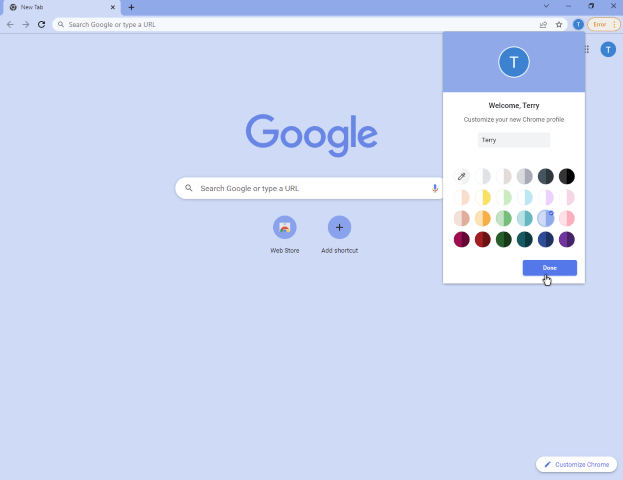The image size is (623, 480).
Task: Select the New Tab tab
Action: (60, 7)
